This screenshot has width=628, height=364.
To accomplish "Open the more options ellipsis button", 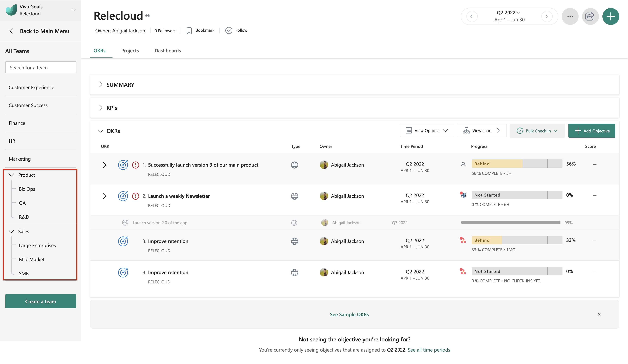I will 570,16.
